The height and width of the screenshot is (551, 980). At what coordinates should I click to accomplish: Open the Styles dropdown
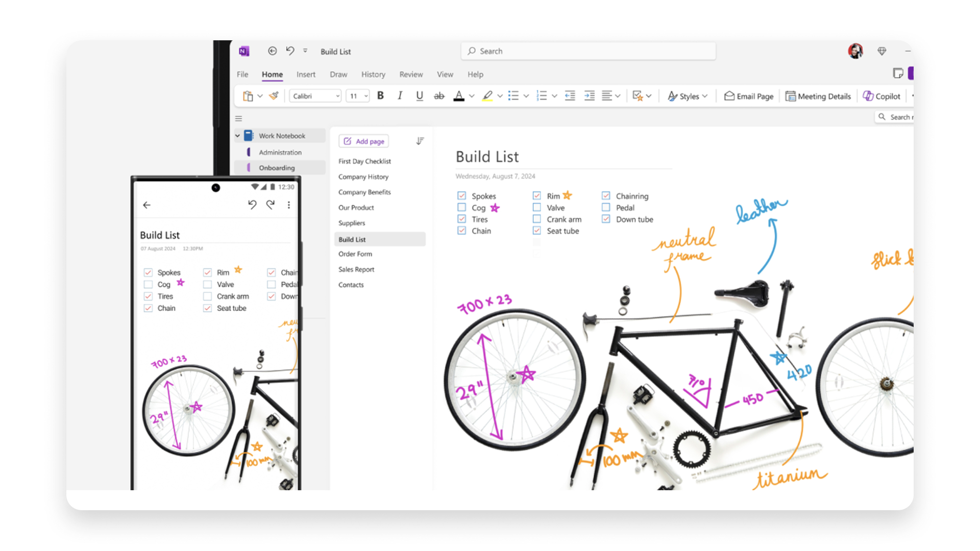coord(688,96)
